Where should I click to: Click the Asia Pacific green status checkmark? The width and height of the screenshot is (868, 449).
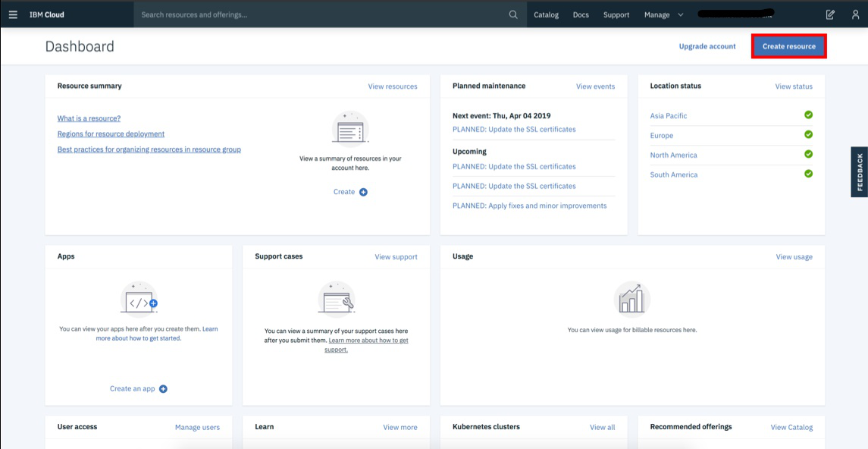[808, 115]
